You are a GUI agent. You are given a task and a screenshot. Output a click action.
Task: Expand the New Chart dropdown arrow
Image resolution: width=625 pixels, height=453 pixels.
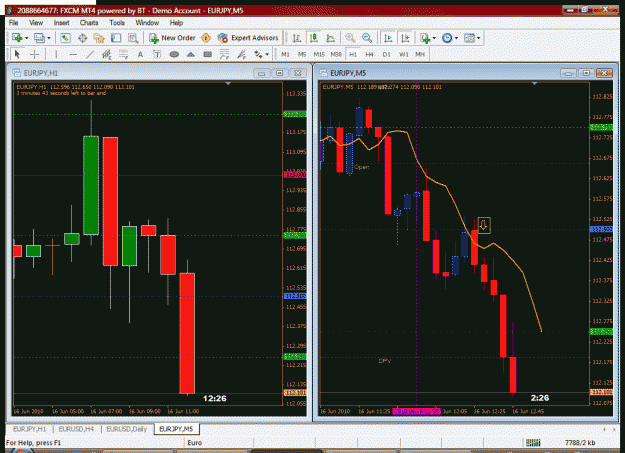(x=26, y=38)
